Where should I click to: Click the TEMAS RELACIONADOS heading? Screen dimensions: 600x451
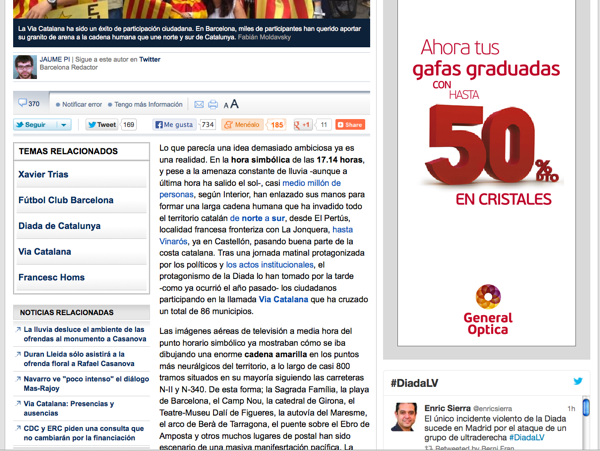click(68, 151)
